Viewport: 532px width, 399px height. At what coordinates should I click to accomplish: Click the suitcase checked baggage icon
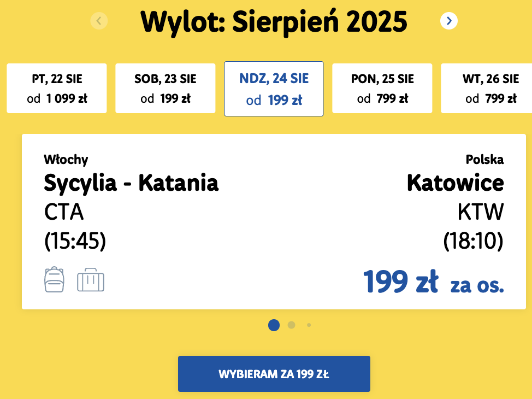[x=91, y=280]
